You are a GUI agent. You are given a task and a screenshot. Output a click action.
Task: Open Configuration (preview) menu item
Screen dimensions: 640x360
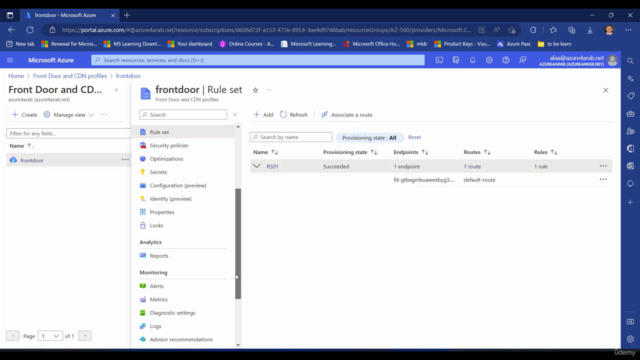[x=178, y=186]
